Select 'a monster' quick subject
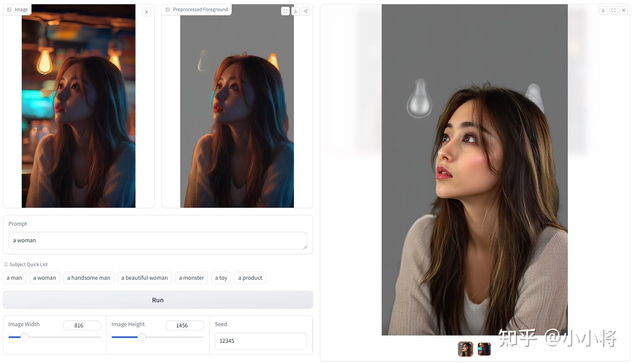Image resolution: width=633 pixels, height=364 pixels. pyautogui.click(x=191, y=278)
